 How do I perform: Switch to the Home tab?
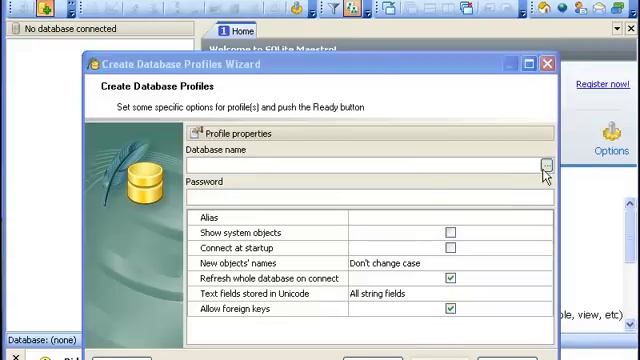click(x=236, y=31)
